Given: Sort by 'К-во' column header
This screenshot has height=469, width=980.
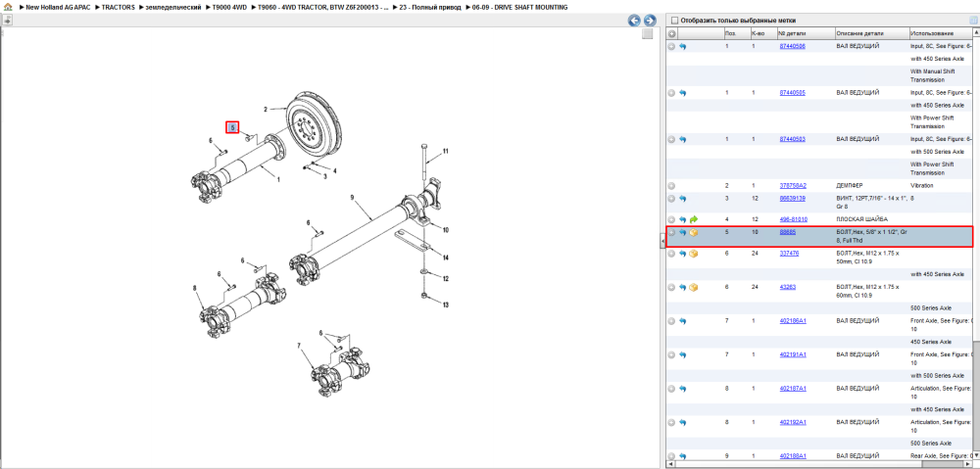Looking at the screenshot, I should click(762, 33).
